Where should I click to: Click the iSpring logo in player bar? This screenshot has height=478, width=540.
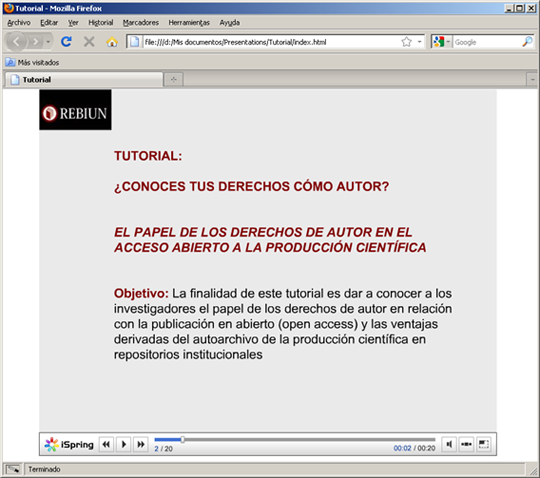click(x=69, y=444)
